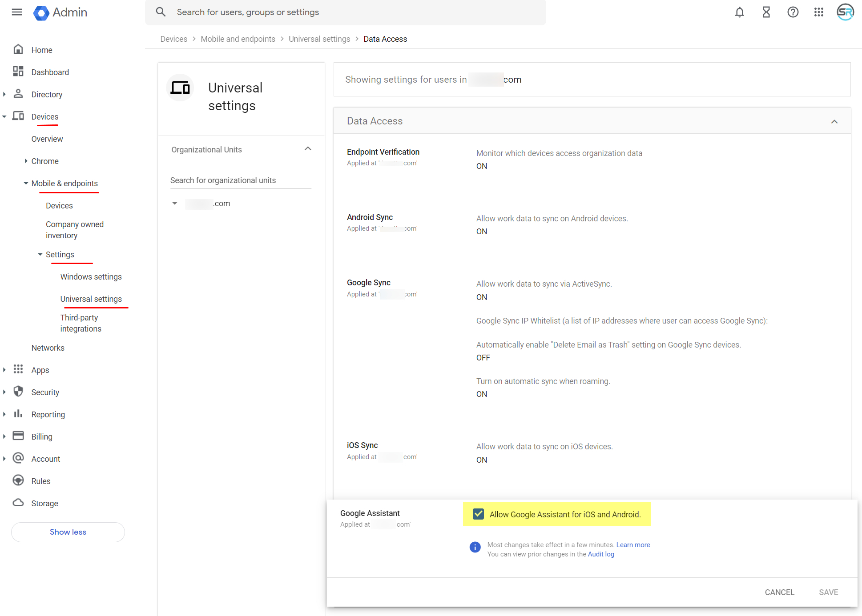862x616 pixels.
Task: Open the hamburger main menu
Action: pyautogui.click(x=17, y=12)
